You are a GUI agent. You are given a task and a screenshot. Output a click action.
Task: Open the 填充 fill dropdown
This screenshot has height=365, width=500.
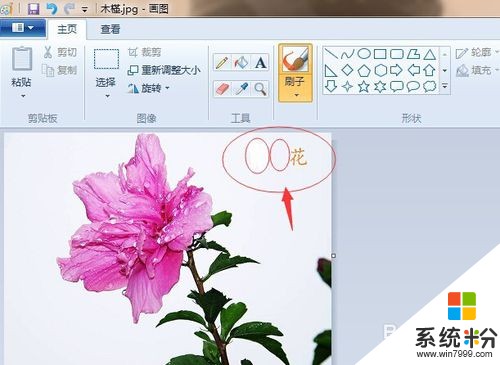click(477, 70)
